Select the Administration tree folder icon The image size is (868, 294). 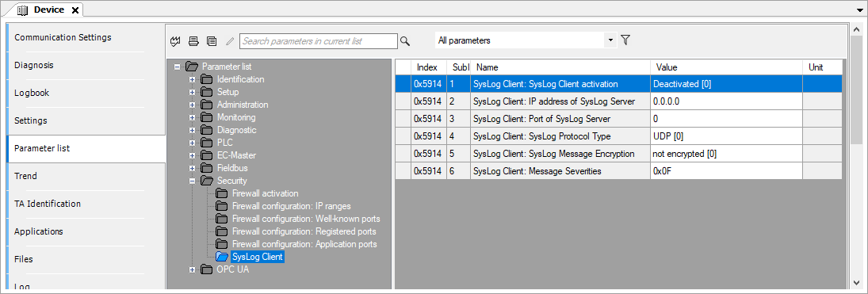(x=206, y=105)
